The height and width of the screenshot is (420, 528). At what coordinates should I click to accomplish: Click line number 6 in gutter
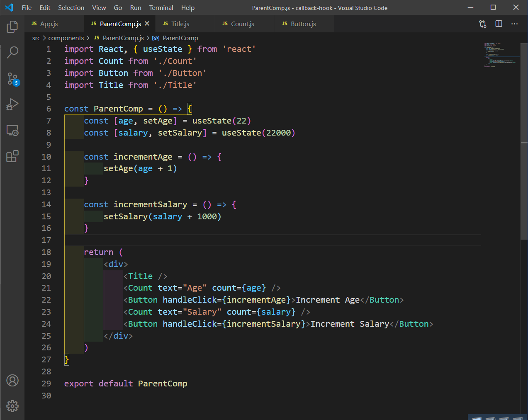[x=49, y=109]
